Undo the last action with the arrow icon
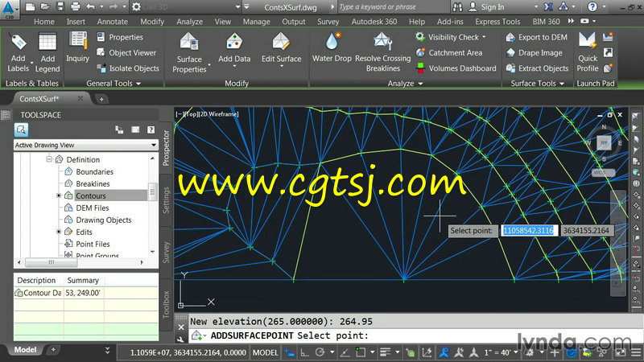The image size is (644, 362). 91,6
